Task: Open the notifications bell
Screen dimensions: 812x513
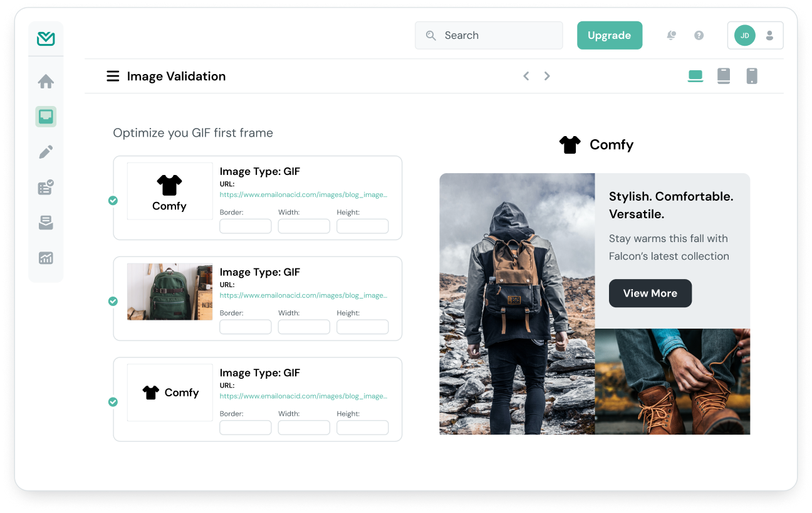Action: pyautogui.click(x=671, y=36)
